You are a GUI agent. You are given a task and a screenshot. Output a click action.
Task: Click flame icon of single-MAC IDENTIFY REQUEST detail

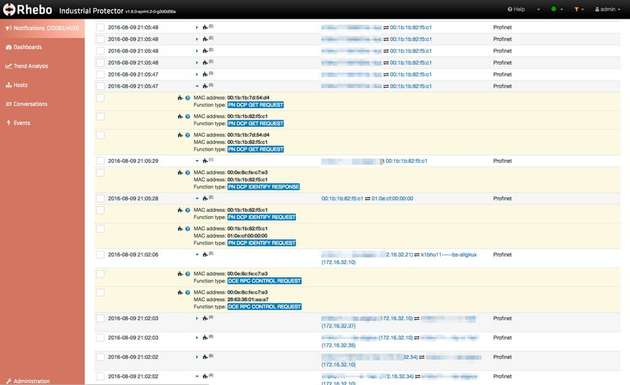click(x=180, y=210)
